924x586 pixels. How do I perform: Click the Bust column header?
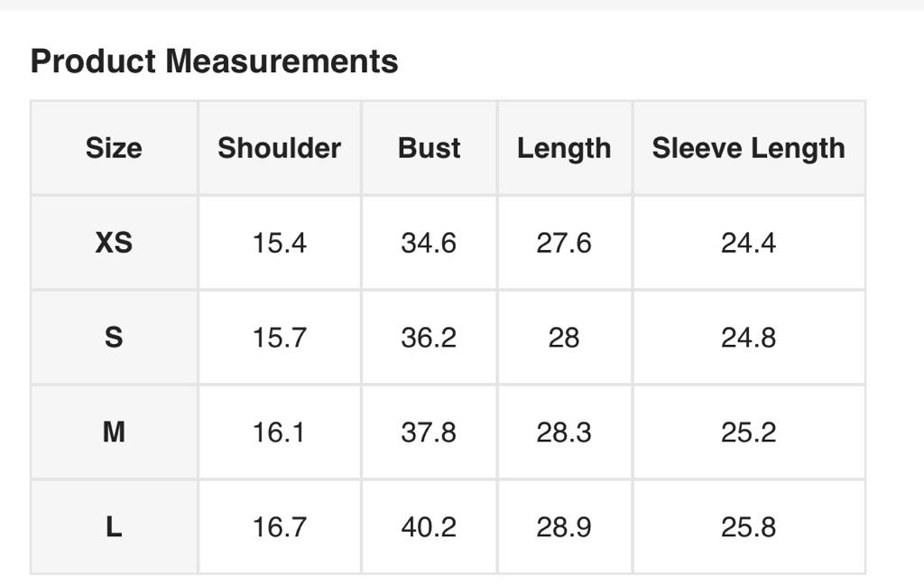click(429, 148)
